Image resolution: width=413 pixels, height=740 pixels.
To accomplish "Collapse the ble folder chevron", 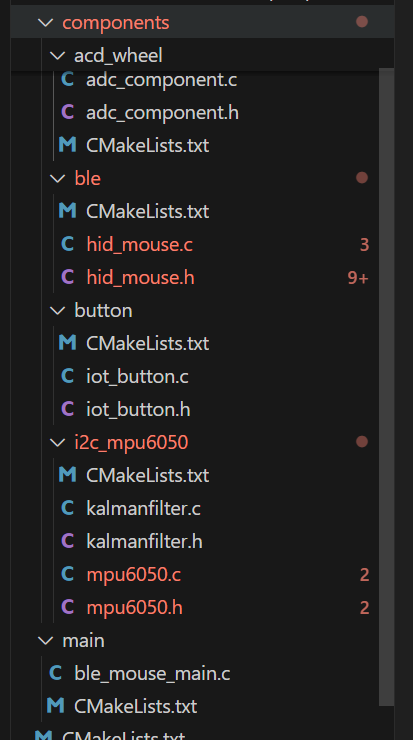I will pos(57,178).
